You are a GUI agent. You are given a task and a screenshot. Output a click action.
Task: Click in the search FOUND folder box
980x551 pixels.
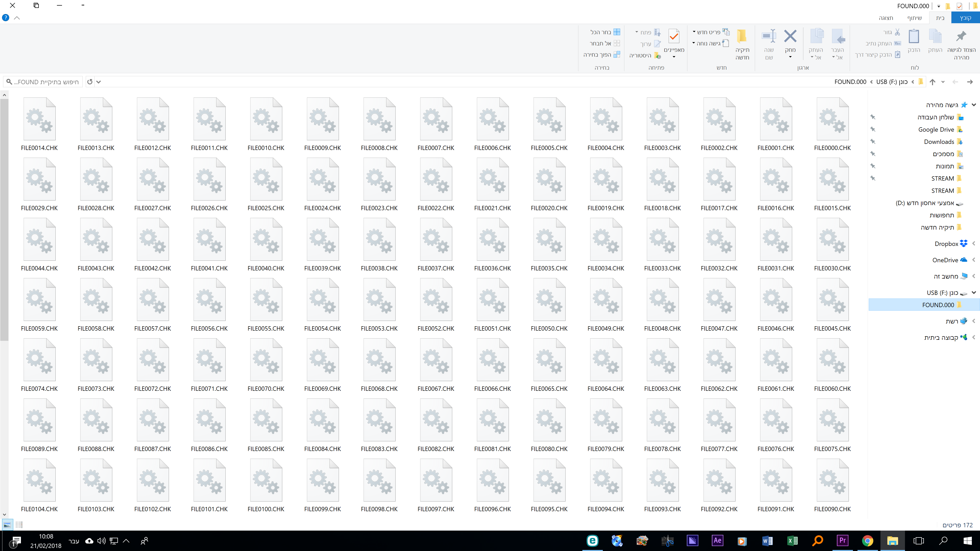pyautogui.click(x=43, y=82)
